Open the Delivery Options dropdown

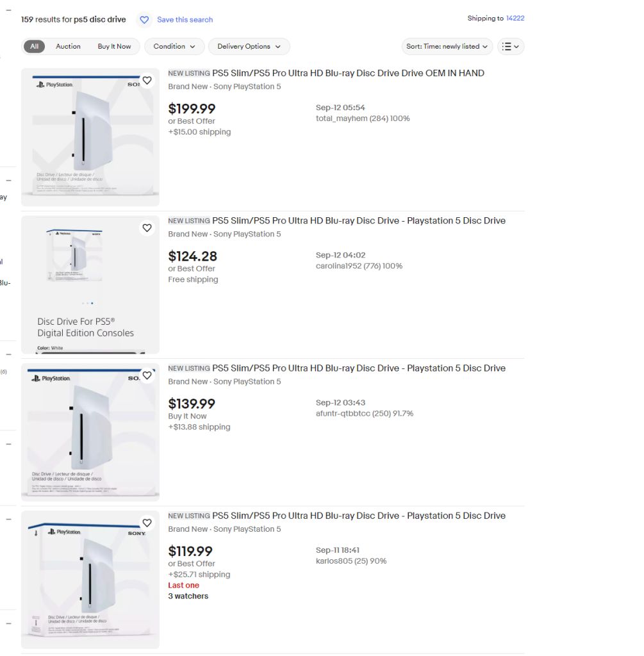(249, 46)
